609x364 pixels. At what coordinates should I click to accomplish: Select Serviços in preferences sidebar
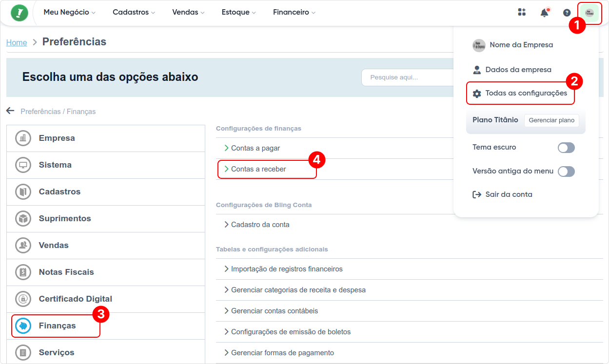(106, 352)
